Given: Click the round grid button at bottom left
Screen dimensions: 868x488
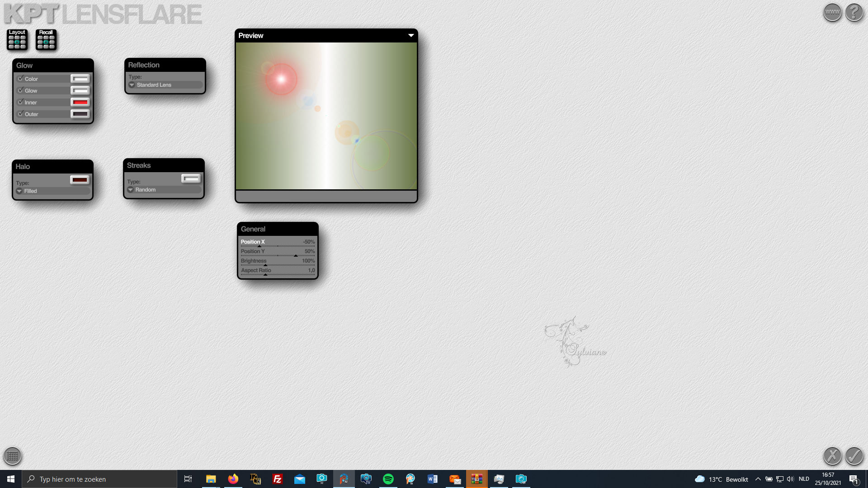Looking at the screenshot, I should click(13, 456).
